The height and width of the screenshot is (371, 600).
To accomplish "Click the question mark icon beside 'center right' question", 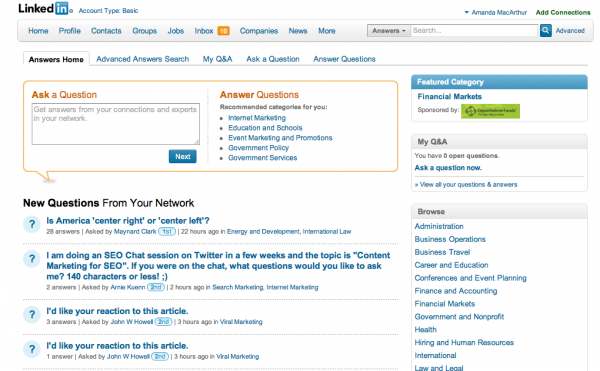I will pos(32,224).
